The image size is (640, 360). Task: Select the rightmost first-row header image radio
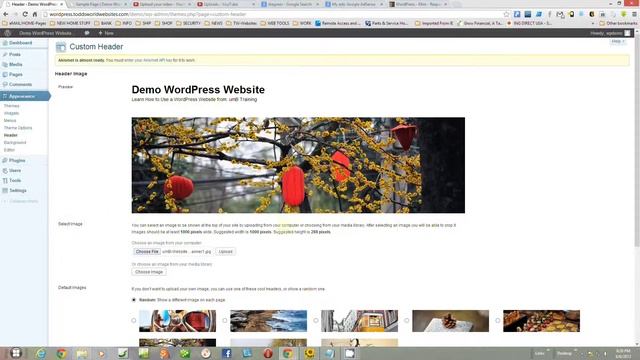pyautogui.click(x=498, y=320)
